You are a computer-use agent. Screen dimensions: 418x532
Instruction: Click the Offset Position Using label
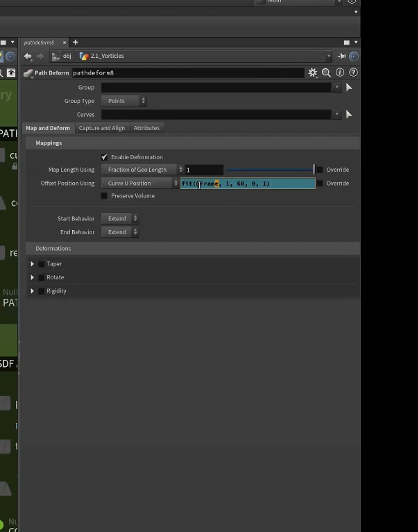pyautogui.click(x=68, y=183)
